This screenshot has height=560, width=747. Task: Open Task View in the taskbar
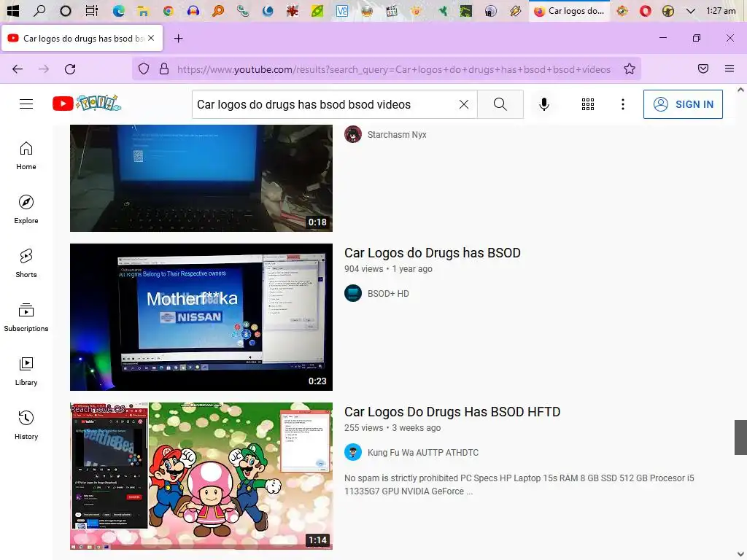pos(91,10)
